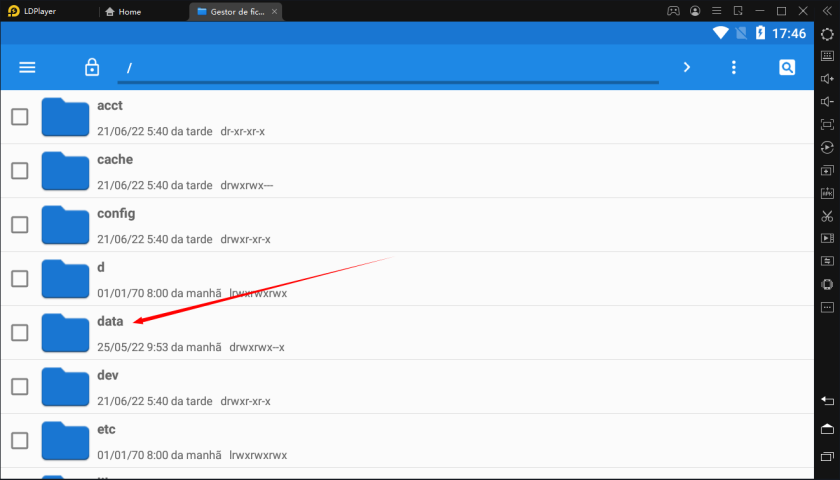
Task: Select the 'config' folder name
Action: click(x=116, y=214)
